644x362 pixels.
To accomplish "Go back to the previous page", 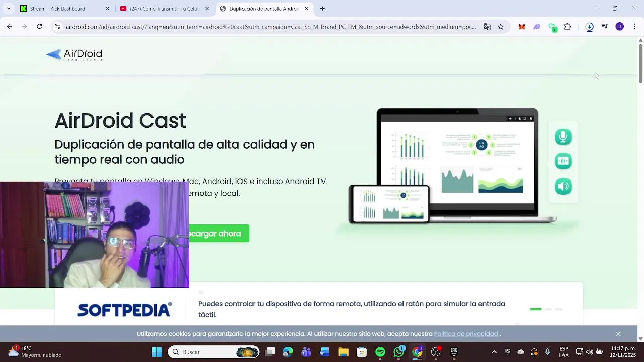I will [9, 27].
